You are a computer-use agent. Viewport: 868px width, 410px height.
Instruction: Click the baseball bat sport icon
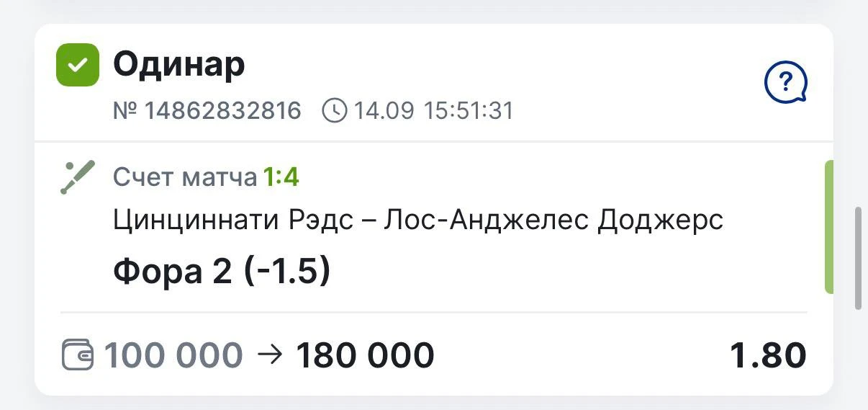[78, 177]
